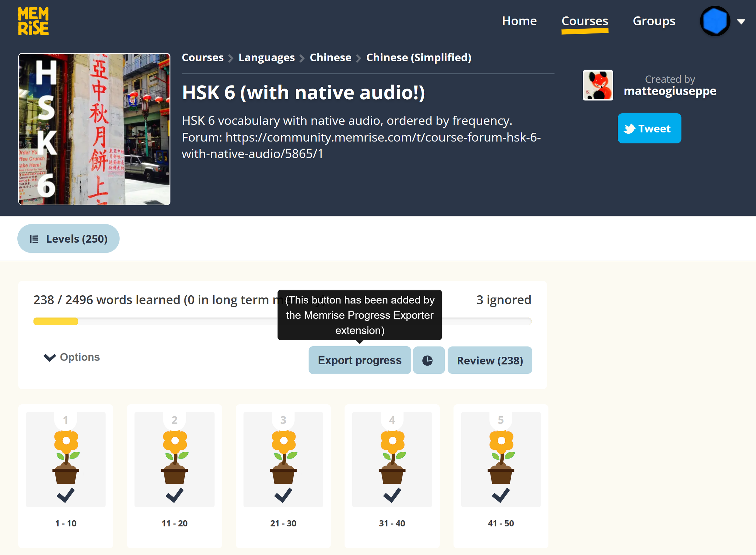Click the level label 1 - 10

(x=66, y=523)
